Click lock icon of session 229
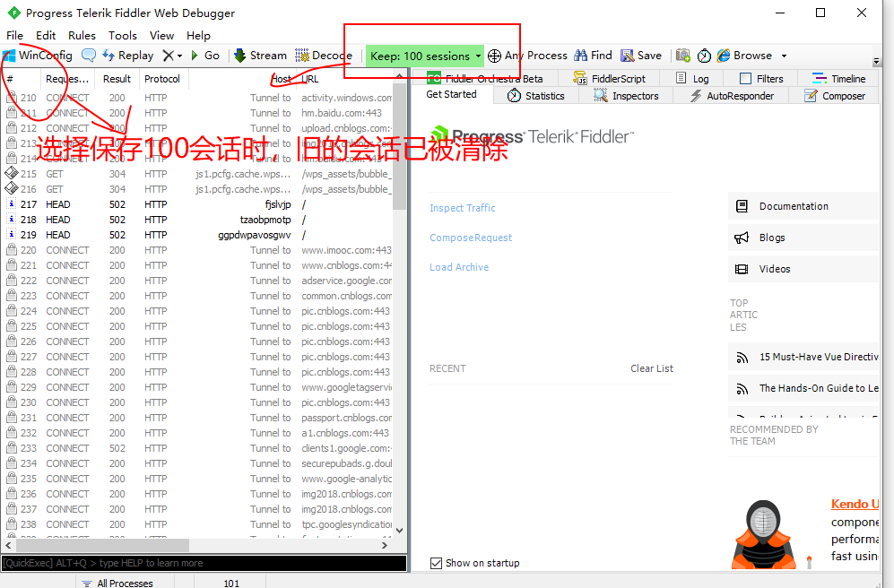Screen dimensions: 894x588 pos(11,387)
